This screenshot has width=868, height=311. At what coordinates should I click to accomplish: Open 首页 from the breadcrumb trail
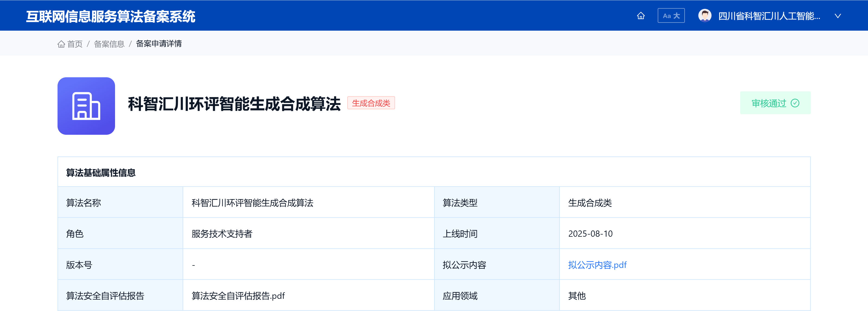tap(75, 44)
